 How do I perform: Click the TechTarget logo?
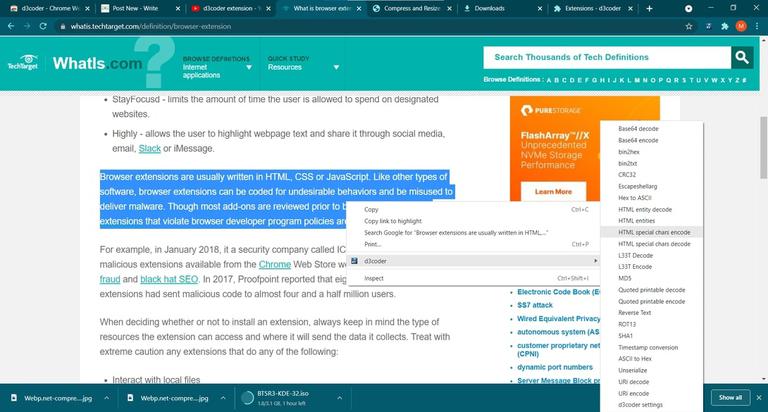coord(23,63)
